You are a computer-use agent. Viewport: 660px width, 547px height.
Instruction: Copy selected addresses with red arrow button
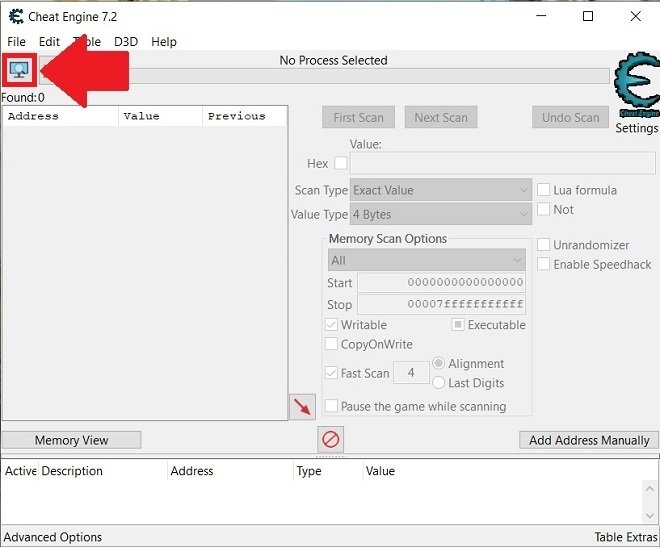click(x=302, y=407)
